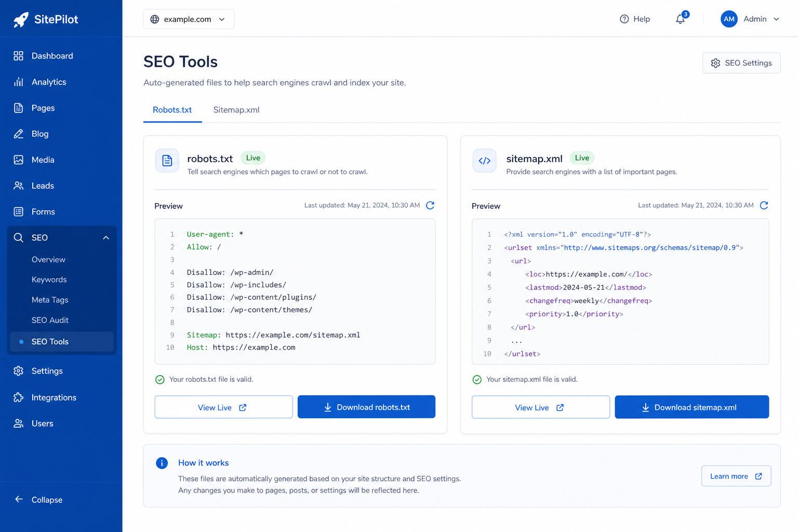Click the Media image icon
798x532 pixels.
pos(19,159)
